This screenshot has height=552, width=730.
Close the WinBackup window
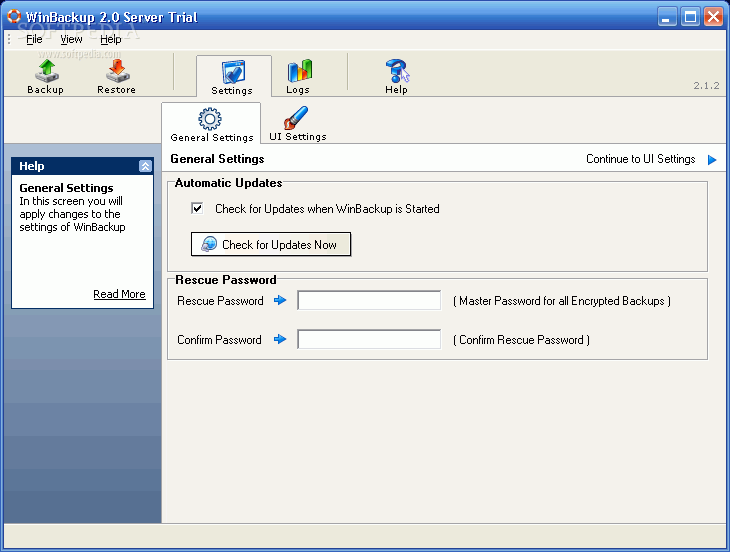pos(713,17)
